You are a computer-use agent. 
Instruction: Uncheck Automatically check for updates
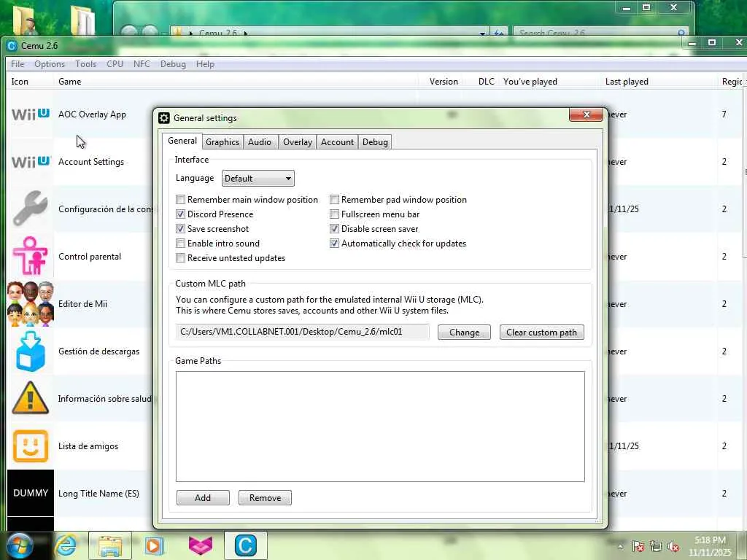(334, 244)
